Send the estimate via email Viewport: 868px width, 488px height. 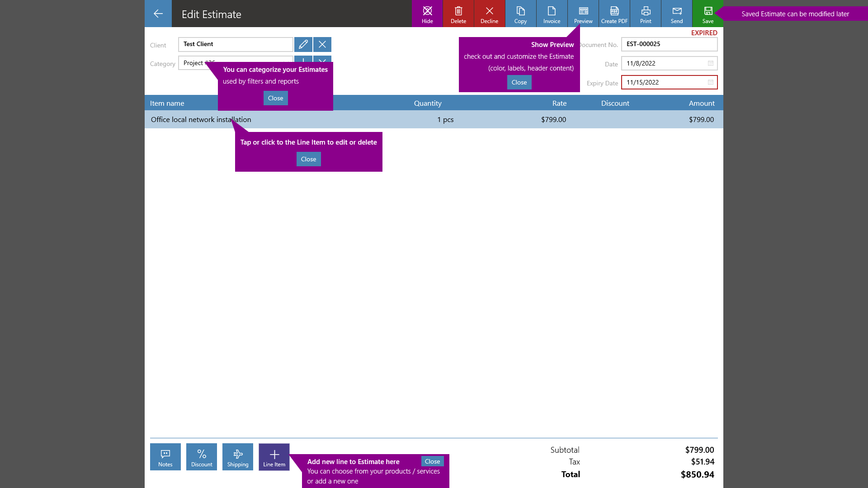tap(677, 14)
